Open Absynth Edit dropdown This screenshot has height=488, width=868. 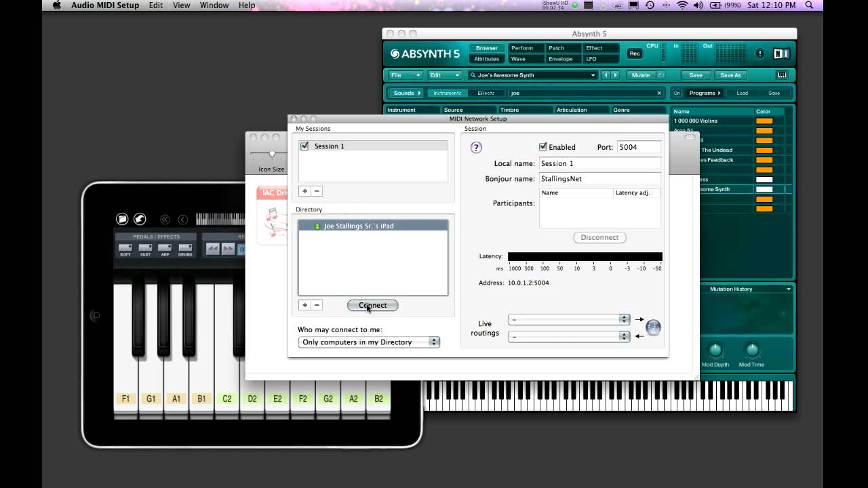pyautogui.click(x=445, y=75)
